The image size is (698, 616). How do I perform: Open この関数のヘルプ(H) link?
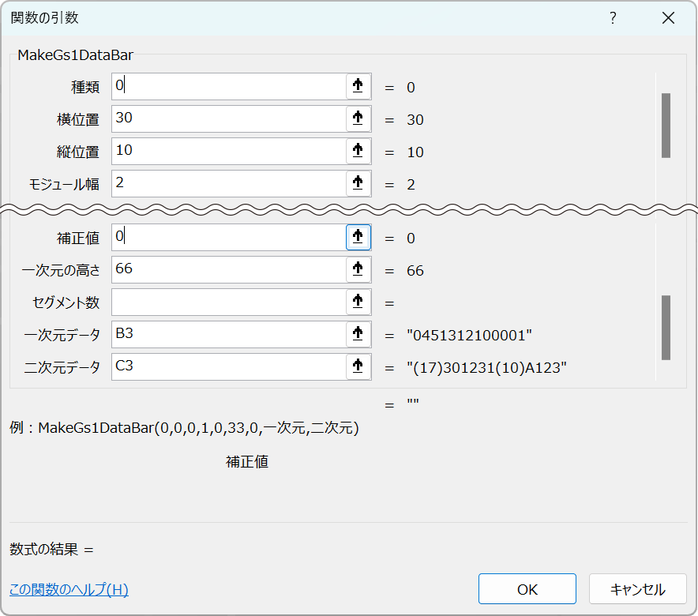pyautogui.click(x=69, y=589)
